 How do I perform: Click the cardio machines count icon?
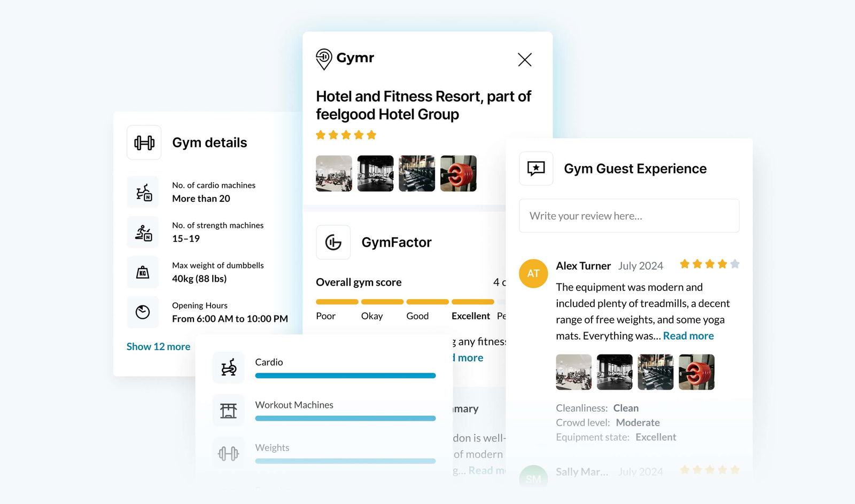click(143, 192)
